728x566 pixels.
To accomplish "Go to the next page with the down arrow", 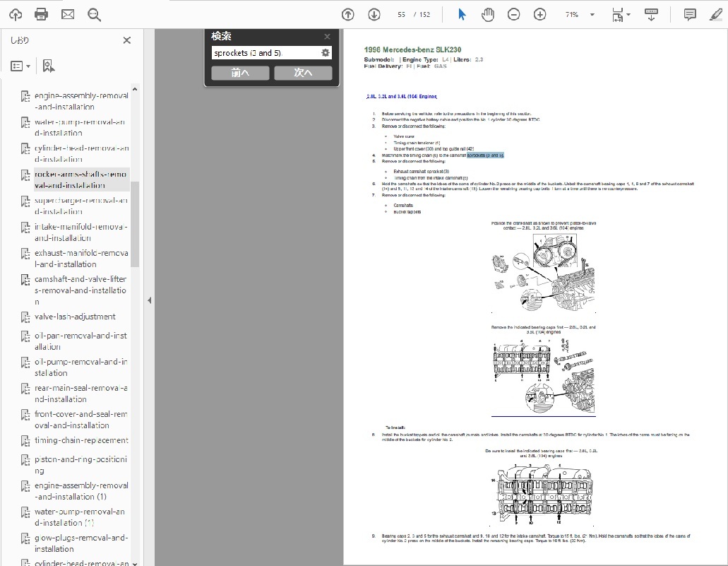I will [x=374, y=14].
